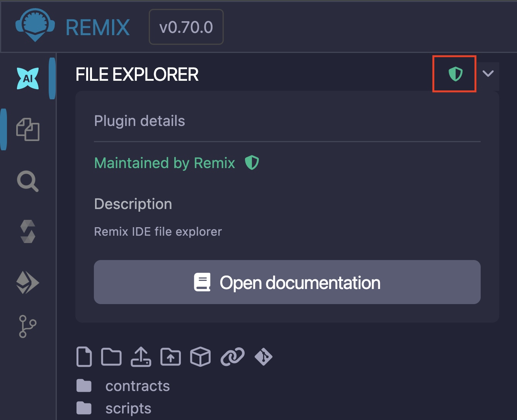Click the Maintained by Remix shield icon
Image resolution: width=517 pixels, height=420 pixels.
coord(252,163)
